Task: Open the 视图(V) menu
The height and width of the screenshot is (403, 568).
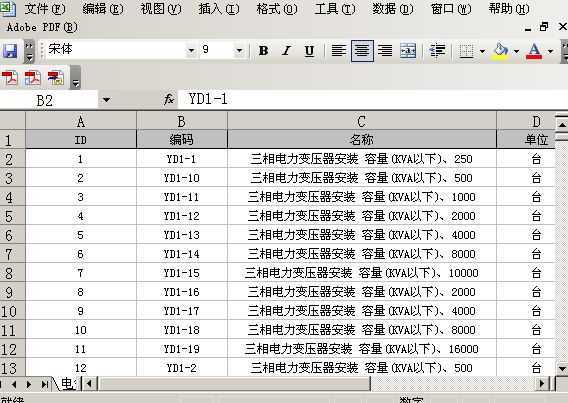Action: (x=161, y=9)
